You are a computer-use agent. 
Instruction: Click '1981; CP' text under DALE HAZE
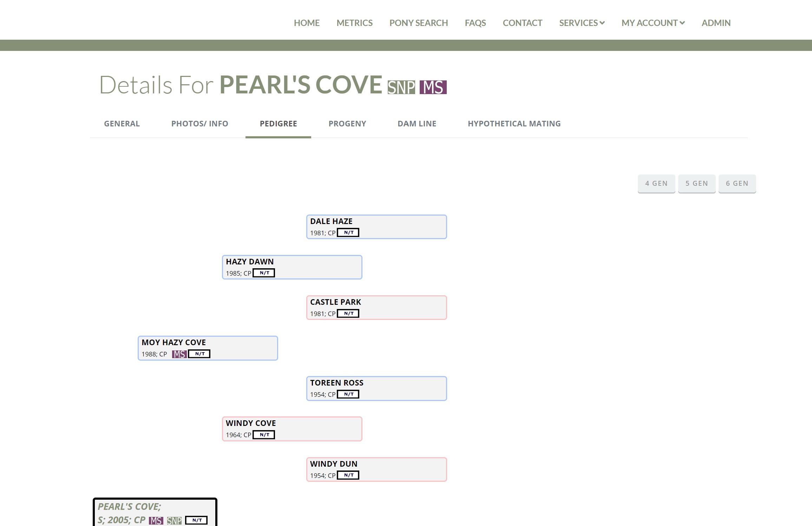(x=323, y=233)
